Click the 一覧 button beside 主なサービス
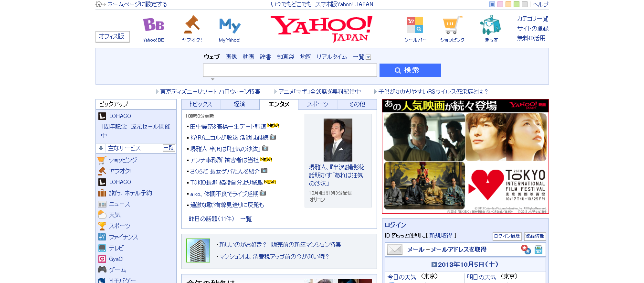 pos(169,148)
